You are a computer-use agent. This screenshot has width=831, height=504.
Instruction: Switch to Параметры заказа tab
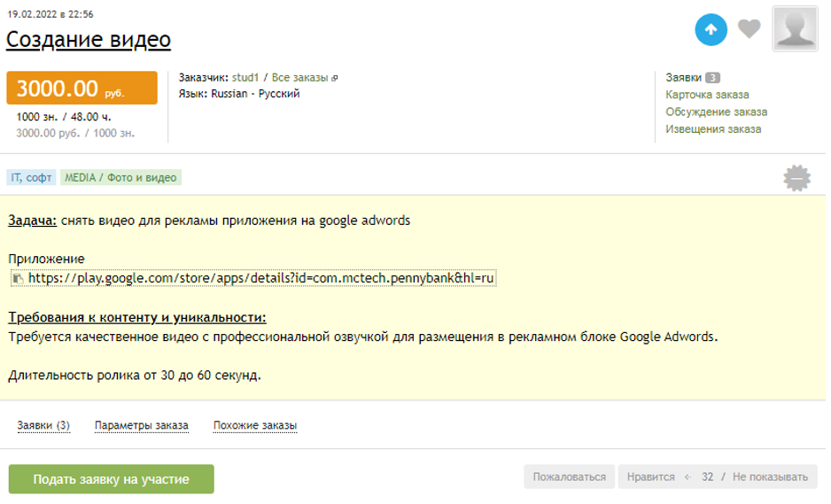tap(142, 425)
